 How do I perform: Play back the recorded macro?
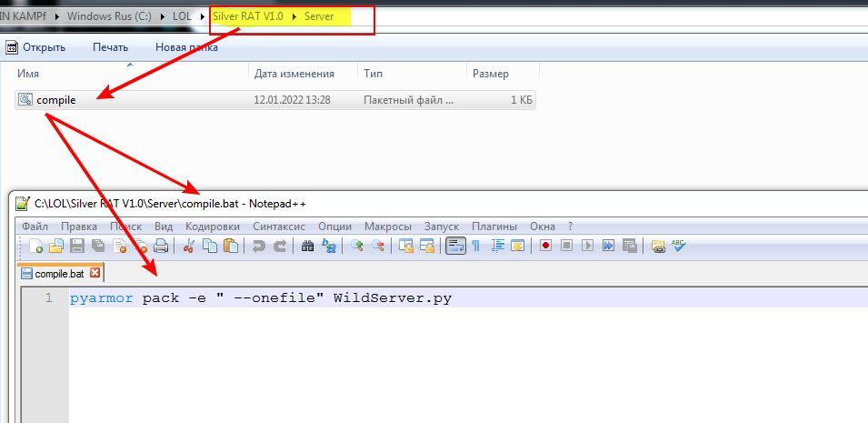coord(587,245)
